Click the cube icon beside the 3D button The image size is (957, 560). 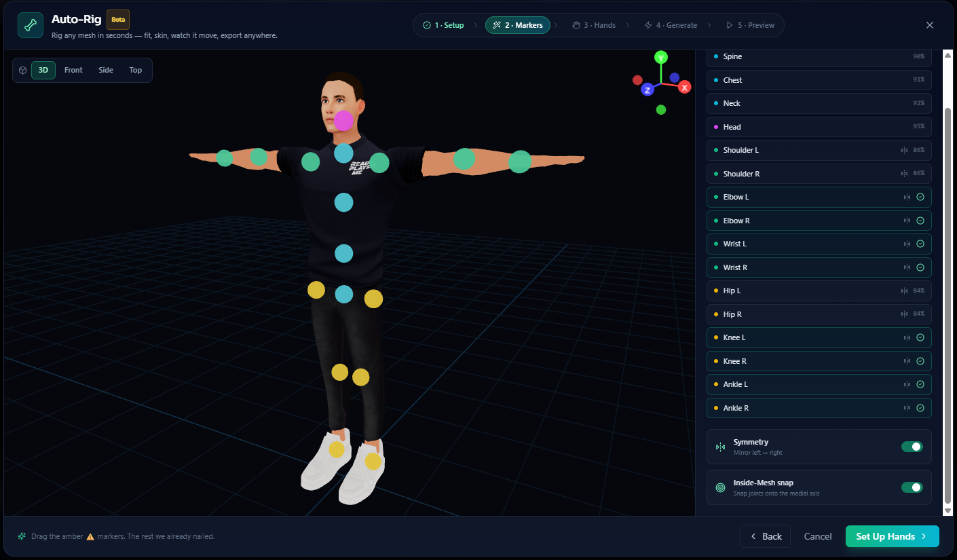(x=22, y=70)
